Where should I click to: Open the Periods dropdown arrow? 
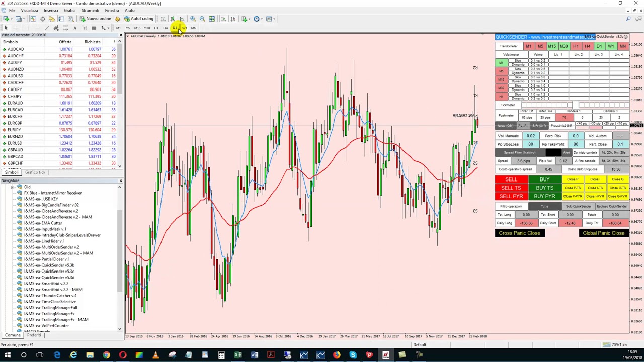coord(262,19)
